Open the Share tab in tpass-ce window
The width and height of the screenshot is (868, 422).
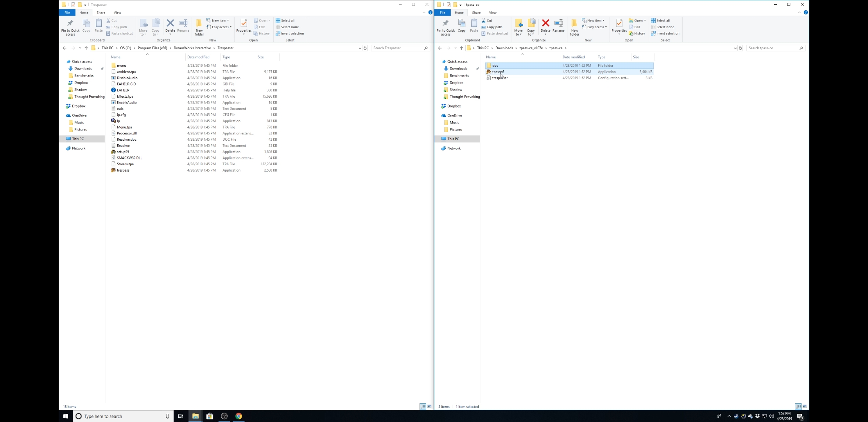(476, 13)
